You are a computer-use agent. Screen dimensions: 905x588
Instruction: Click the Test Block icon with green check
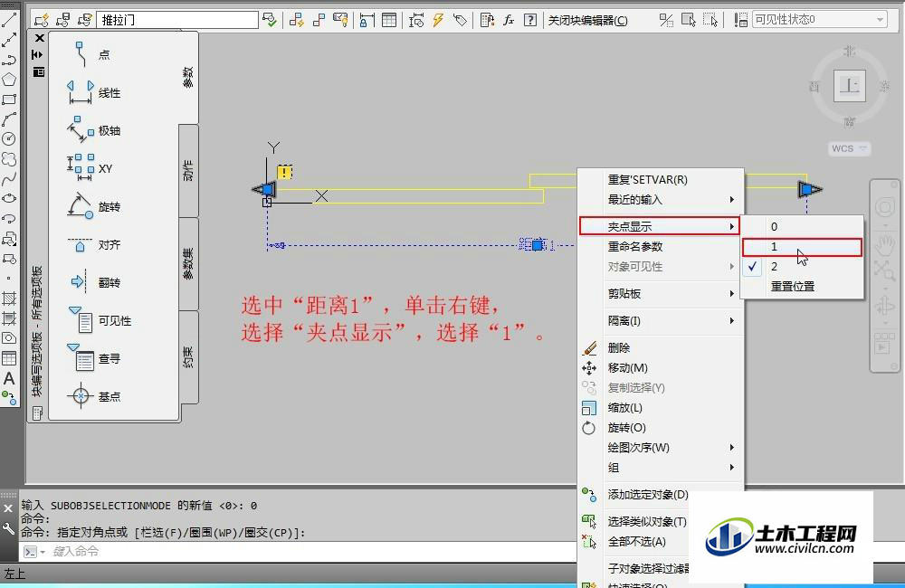[x=270, y=20]
